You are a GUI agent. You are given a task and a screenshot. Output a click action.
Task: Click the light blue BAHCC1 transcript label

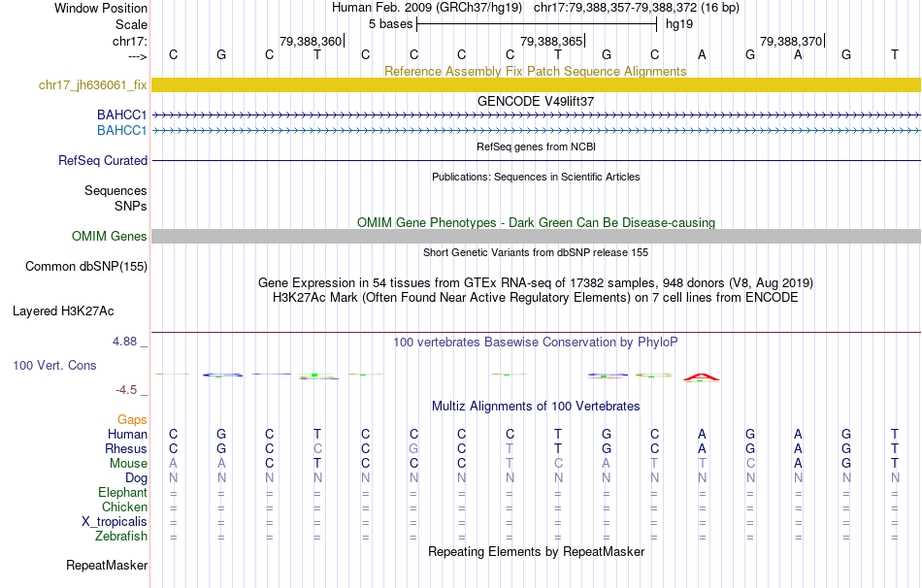tap(121, 130)
